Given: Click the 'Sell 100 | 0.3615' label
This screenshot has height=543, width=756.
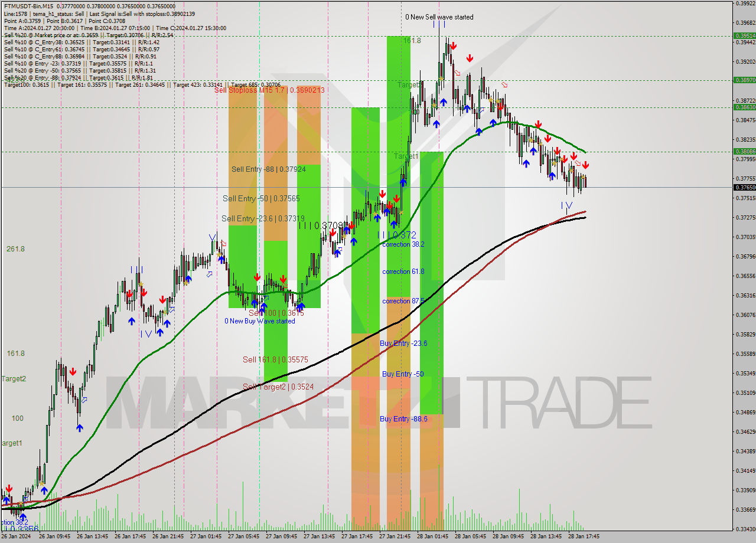Looking at the screenshot, I should point(276,313).
